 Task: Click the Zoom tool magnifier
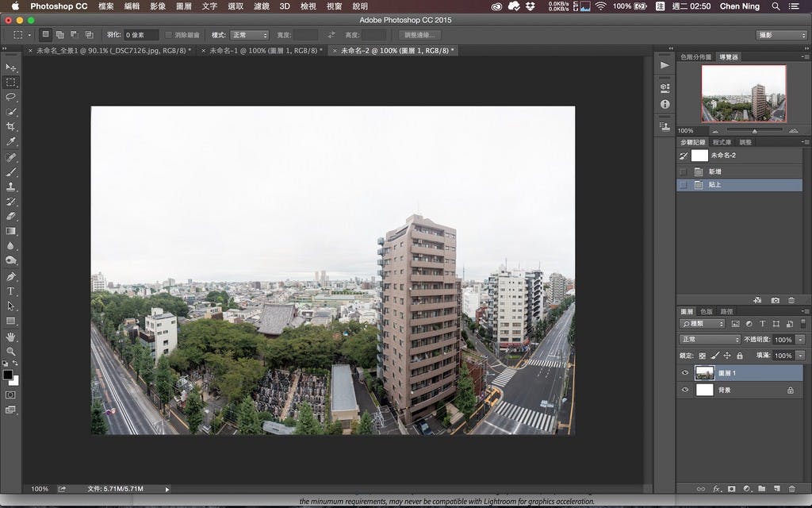(x=10, y=351)
